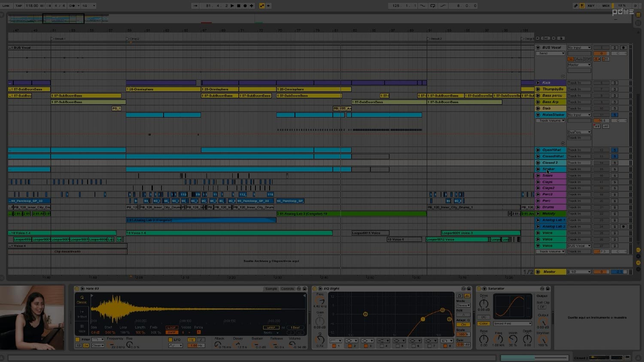644x362 pixels.
Task: Select the 1 28-Omnisphere clip after Drop2
Action: click(163, 89)
